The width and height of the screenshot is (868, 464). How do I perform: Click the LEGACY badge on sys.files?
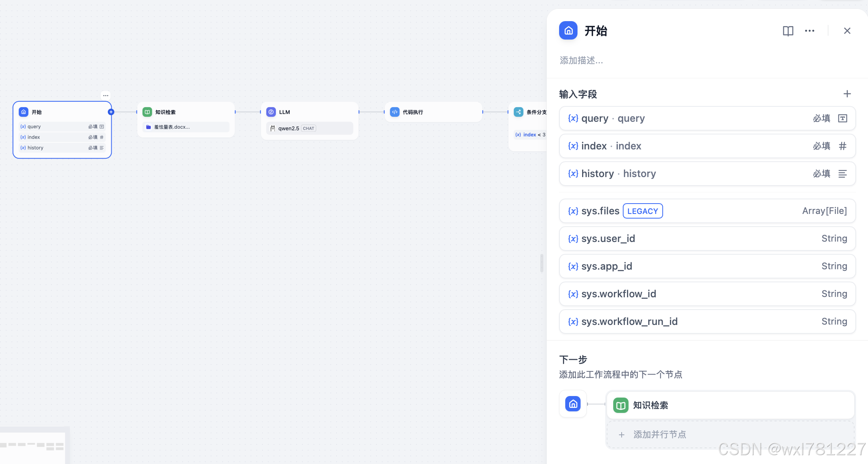coord(643,211)
